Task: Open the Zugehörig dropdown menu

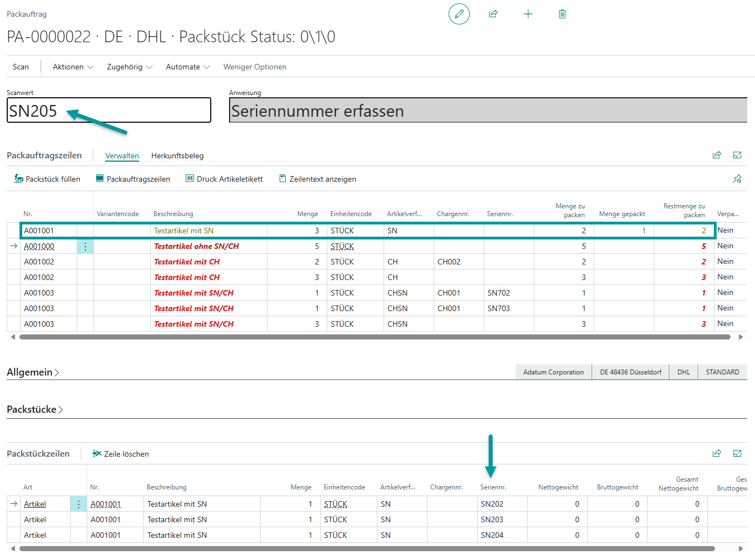Action: (130, 67)
